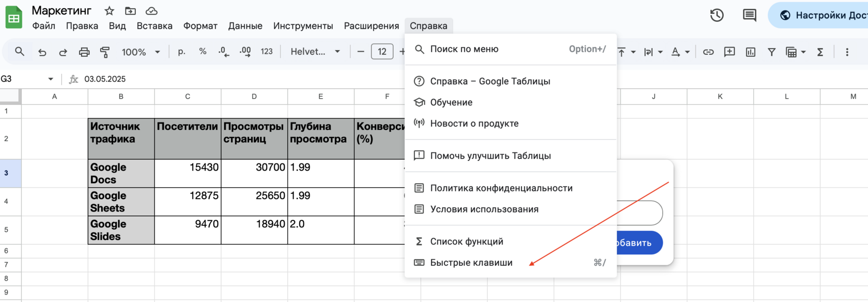Select column B header
The width and height of the screenshot is (868, 302).
point(121,96)
